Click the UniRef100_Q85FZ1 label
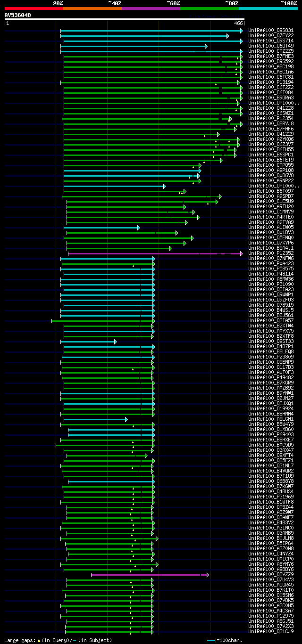This screenshot has height=644, width=302. pyautogui.click(x=271, y=460)
